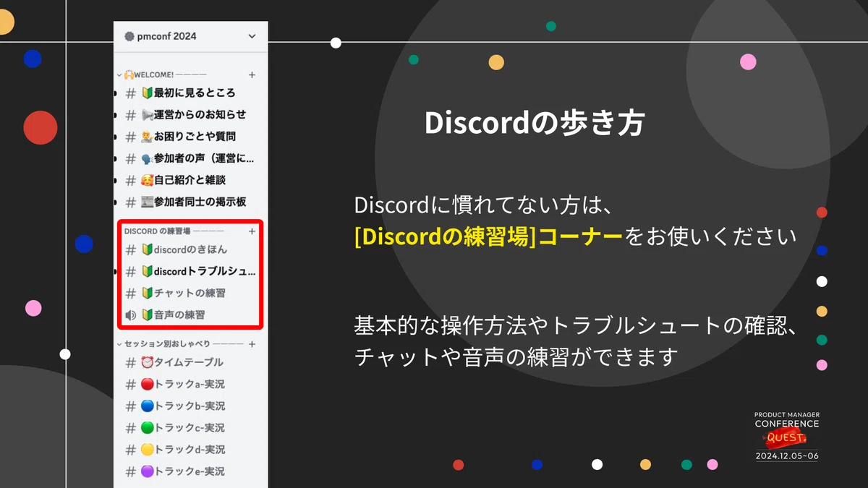Open the discordトラブルシュ… channel
Viewport: 868px width, 488px height.
pos(190,272)
